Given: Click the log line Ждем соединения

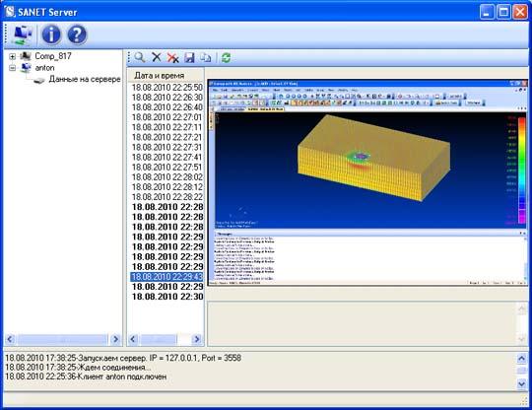Looking at the screenshot, I should coord(78,368).
